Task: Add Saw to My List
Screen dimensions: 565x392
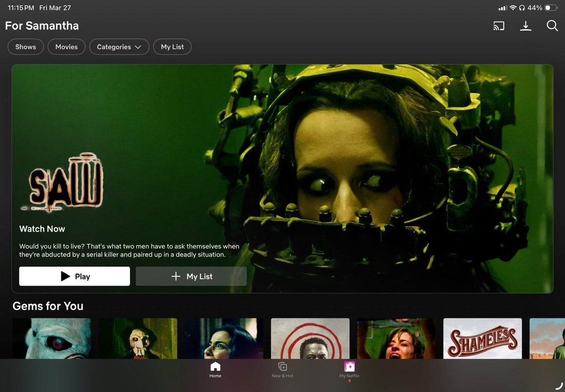Action: pyautogui.click(x=191, y=276)
